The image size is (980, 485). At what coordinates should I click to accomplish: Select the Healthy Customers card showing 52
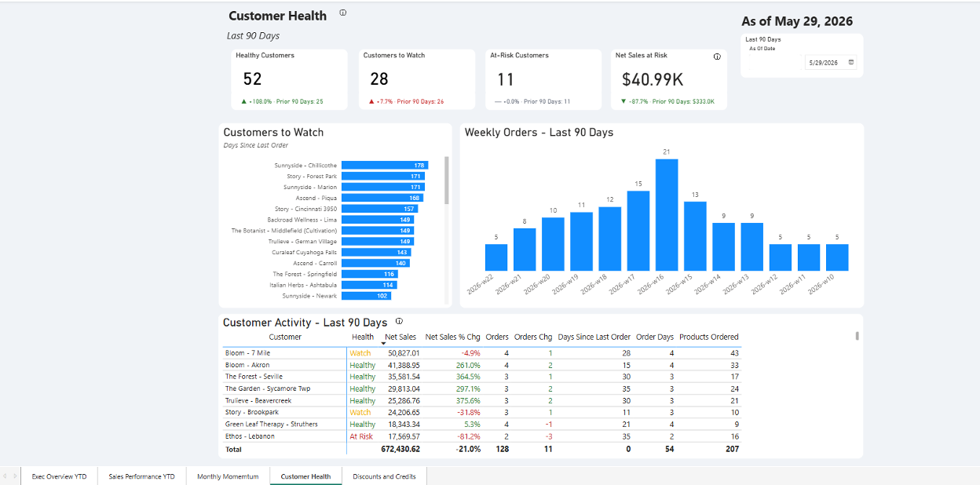pos(290,79)
